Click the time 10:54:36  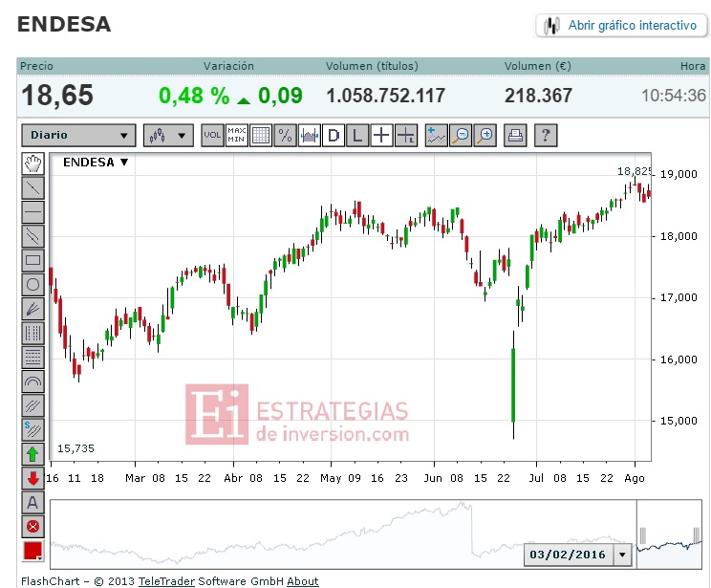pos(674,96)
